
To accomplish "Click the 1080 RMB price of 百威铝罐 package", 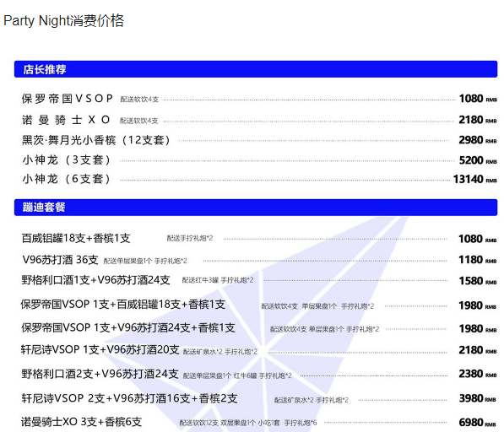I will click(x=478, y=239).
